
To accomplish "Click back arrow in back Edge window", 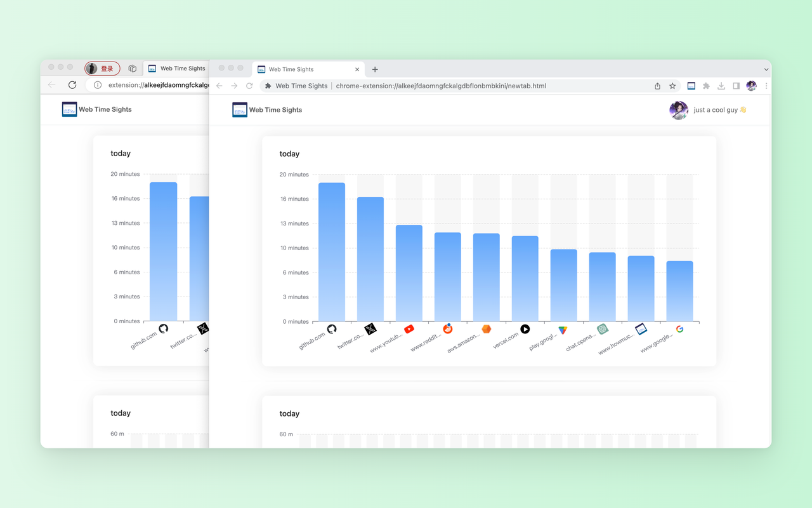I will [51, 85].
